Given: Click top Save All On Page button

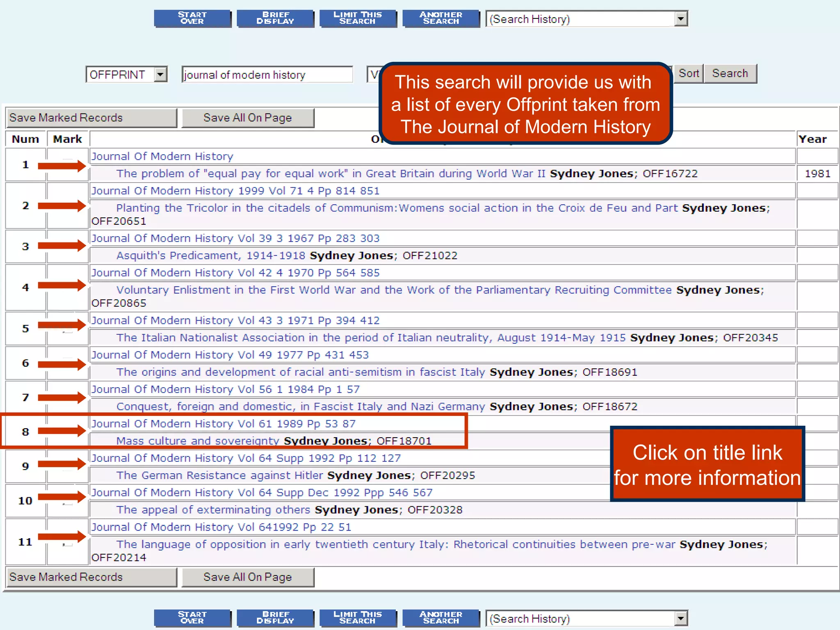Looking at the screenshot, I should click(x=248, y=118).
